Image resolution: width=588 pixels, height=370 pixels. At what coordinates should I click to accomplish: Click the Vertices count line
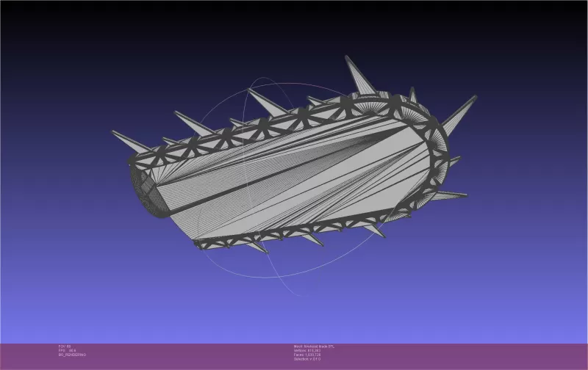pyautogui.click(x=307, y=350)
